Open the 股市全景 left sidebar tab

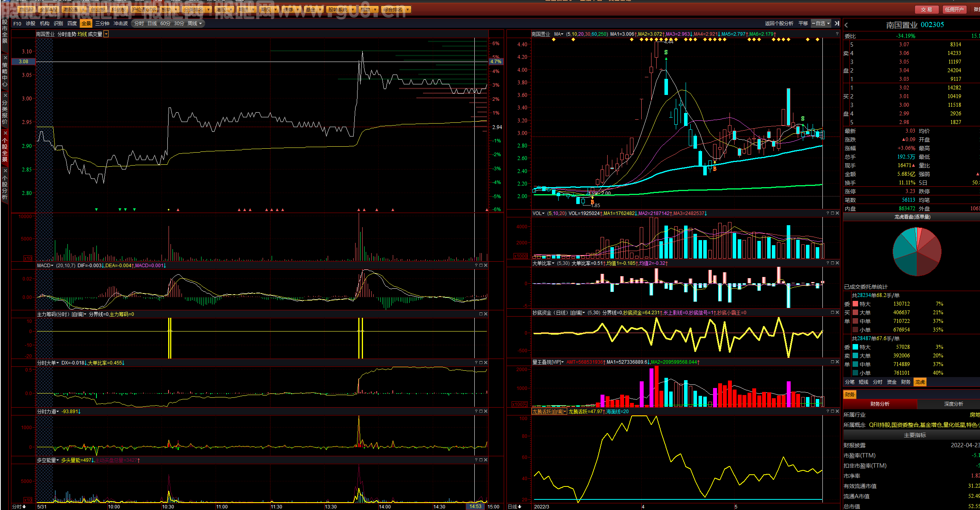5,31
